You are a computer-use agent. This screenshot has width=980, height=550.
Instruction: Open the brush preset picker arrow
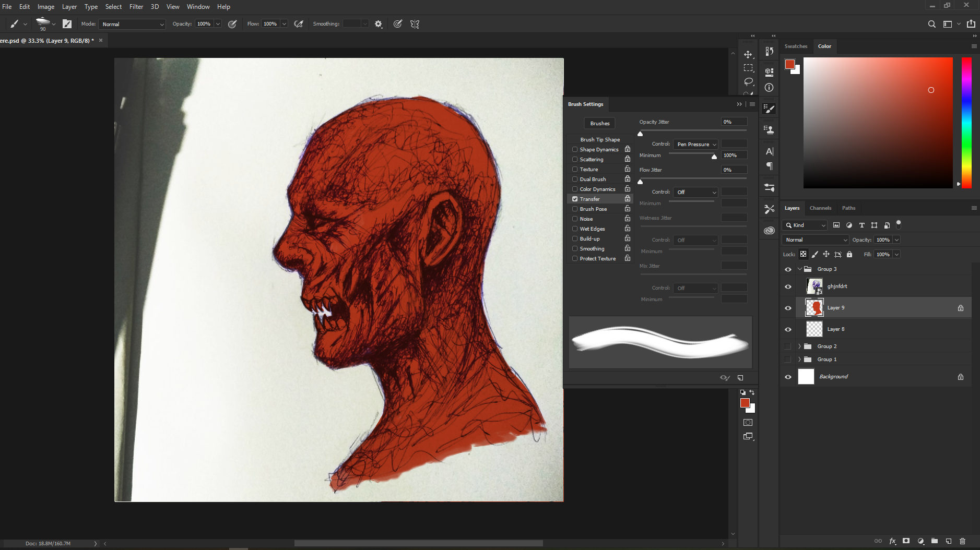point(54,24)
